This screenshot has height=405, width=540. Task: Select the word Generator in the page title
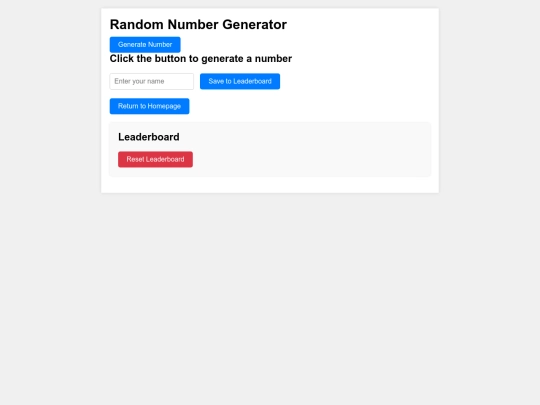(255, 24)
